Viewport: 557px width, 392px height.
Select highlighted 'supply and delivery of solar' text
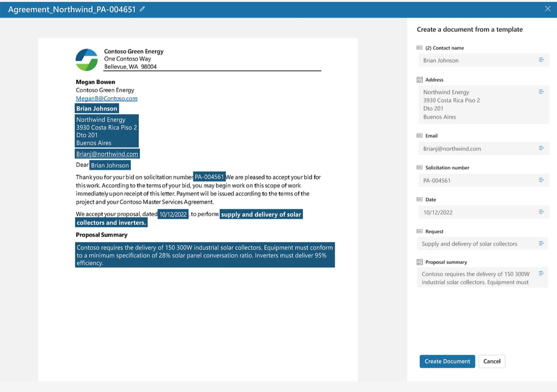coord(261,214)
